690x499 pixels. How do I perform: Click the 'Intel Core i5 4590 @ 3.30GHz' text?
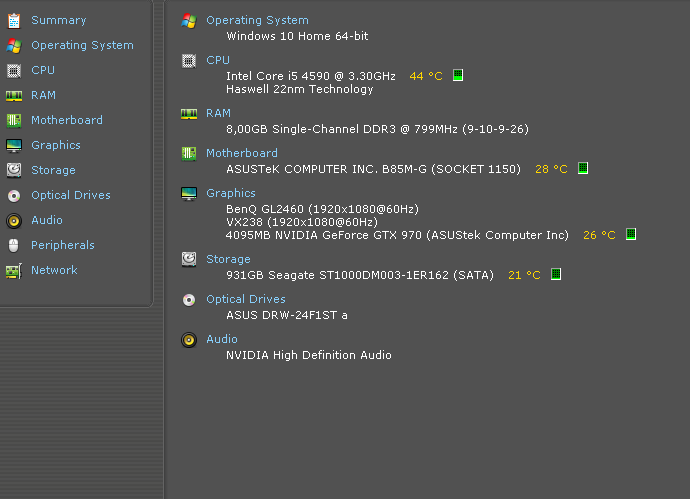tap(311, 76)
